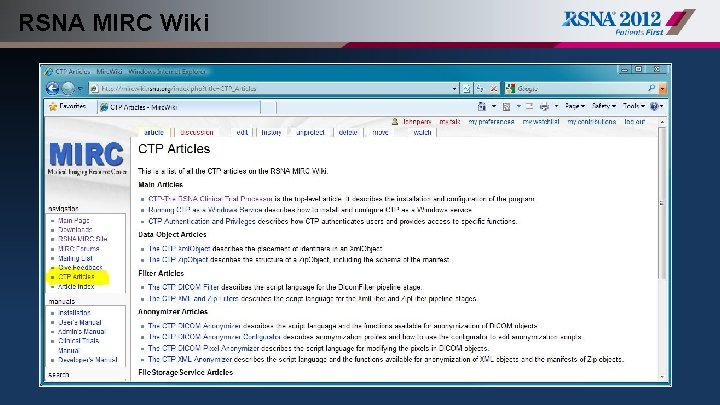Go back with the browser Back arrow

pos(52,88)
